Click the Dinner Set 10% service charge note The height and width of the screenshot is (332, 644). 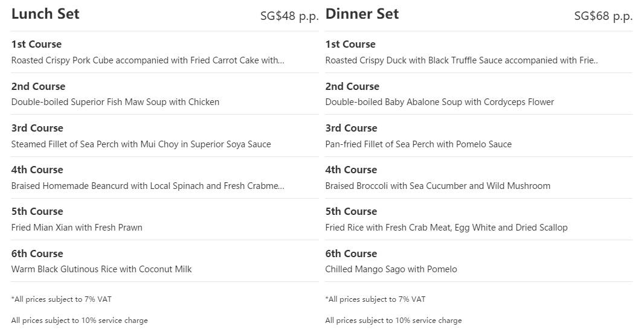click(x=393, y=321)
